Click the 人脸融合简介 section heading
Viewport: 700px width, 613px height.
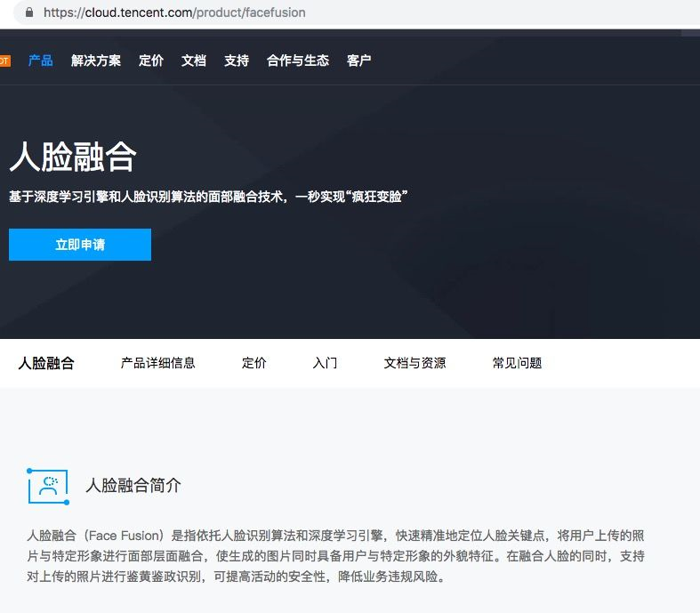133,485
